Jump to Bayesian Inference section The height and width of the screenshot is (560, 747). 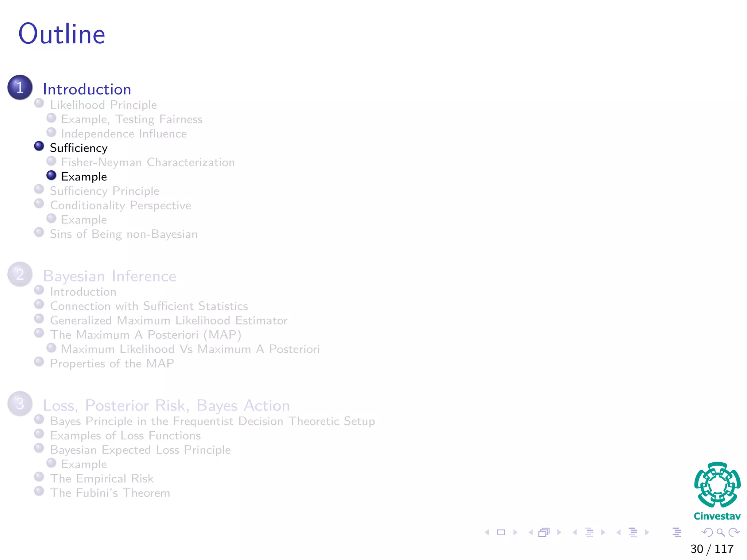point(109,276)
